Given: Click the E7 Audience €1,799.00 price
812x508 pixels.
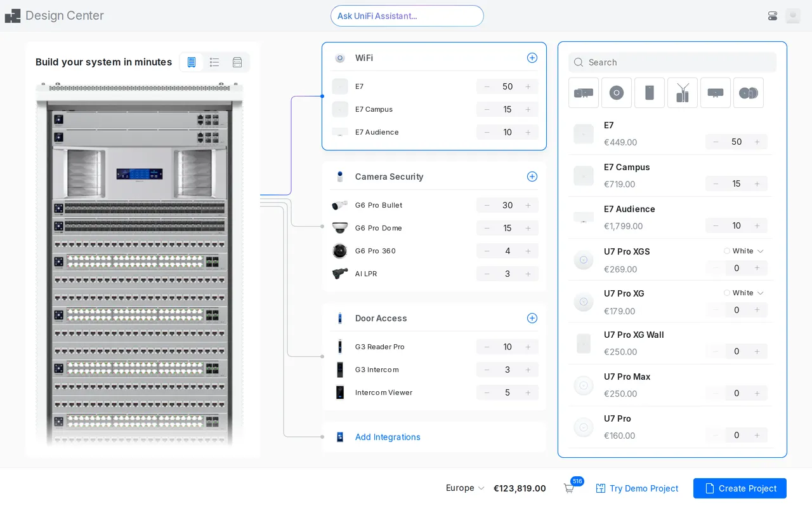Looking at the screenshot, I should [x=623, y=226].
